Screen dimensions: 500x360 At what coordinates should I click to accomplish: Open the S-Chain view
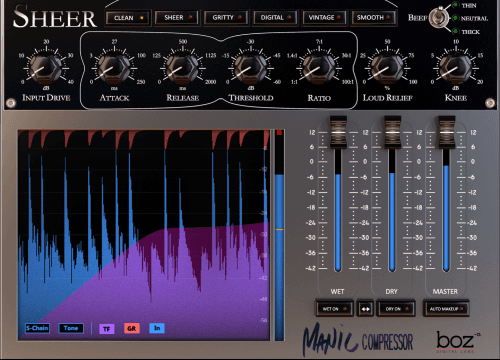click(37, 328)
